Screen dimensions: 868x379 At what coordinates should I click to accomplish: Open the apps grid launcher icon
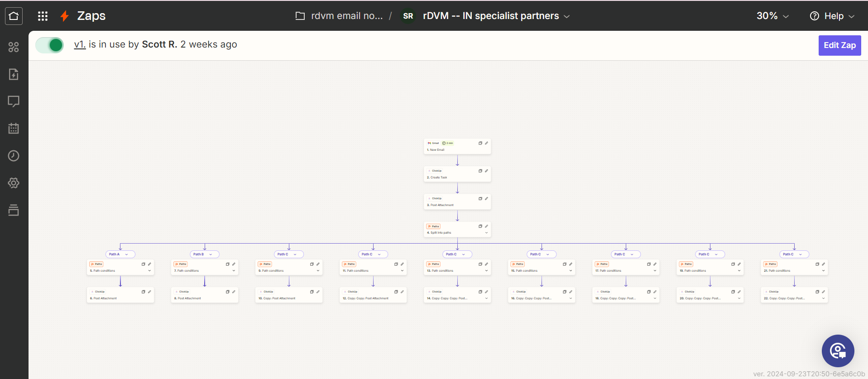click(43, 16)
